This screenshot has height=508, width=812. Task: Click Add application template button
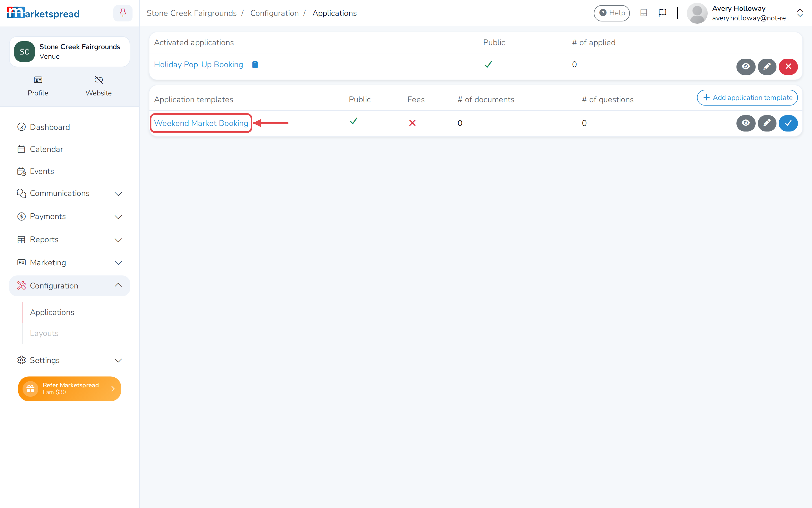point(747,97)
